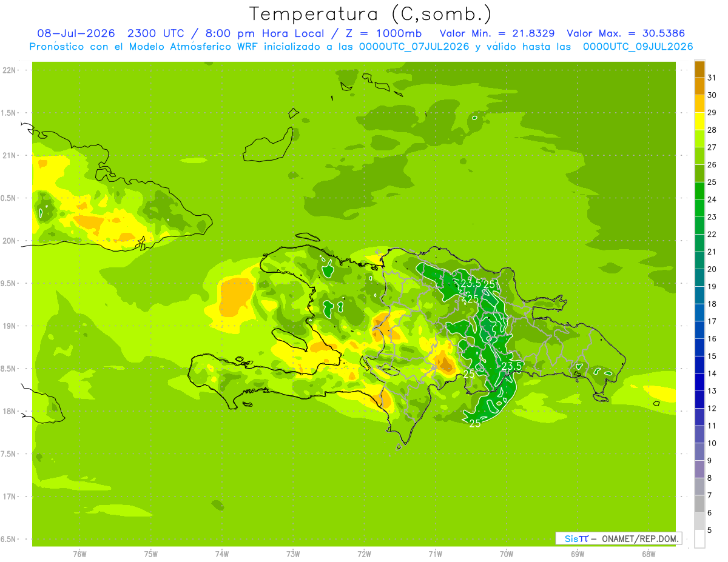Click the "69W" longitude axis label

point(578,554)
